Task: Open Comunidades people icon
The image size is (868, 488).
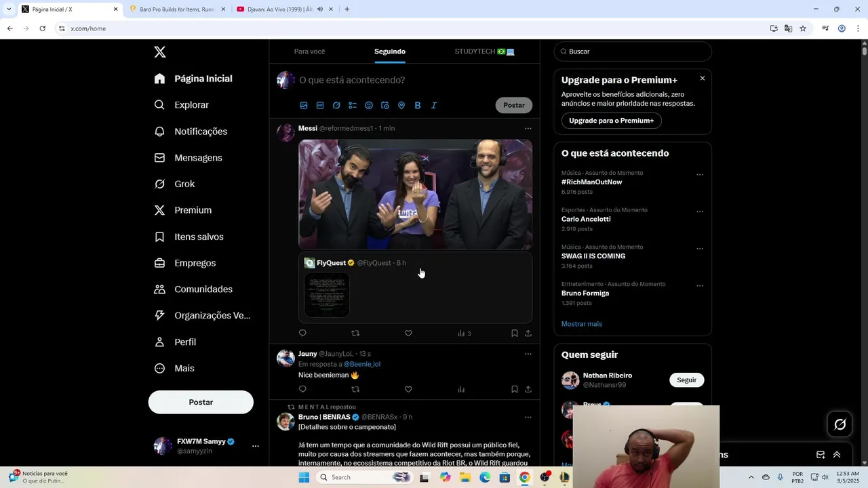Action: (159, 289)
